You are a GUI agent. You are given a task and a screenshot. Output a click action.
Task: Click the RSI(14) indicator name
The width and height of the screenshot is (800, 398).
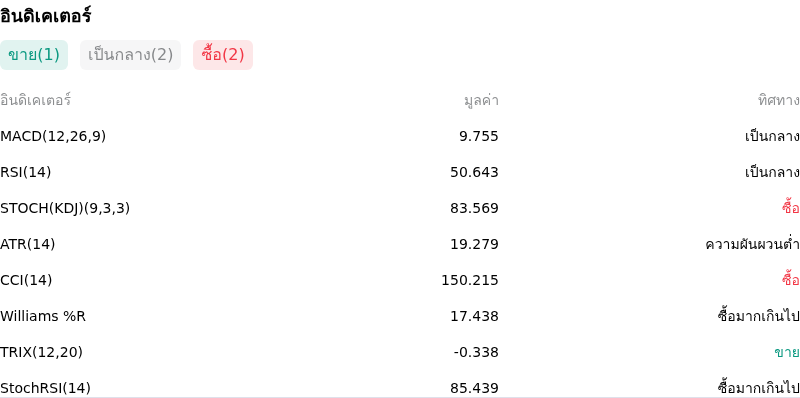pyautogui.click(x=26, y=172)
